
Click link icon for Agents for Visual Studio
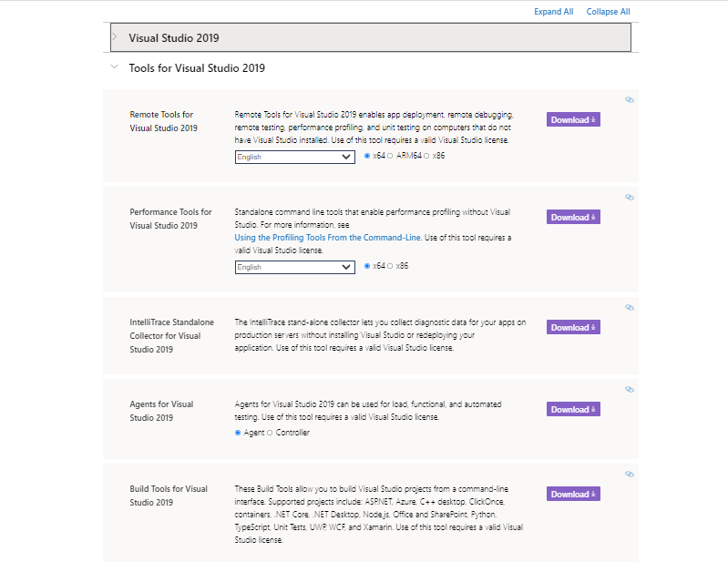click(629, 389)
